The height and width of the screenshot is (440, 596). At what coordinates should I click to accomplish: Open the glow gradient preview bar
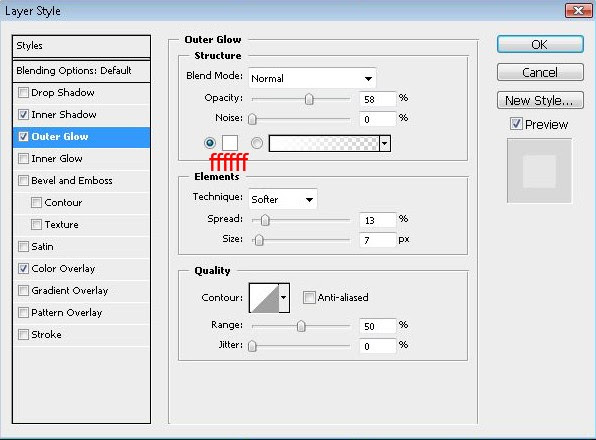[324, 144]
